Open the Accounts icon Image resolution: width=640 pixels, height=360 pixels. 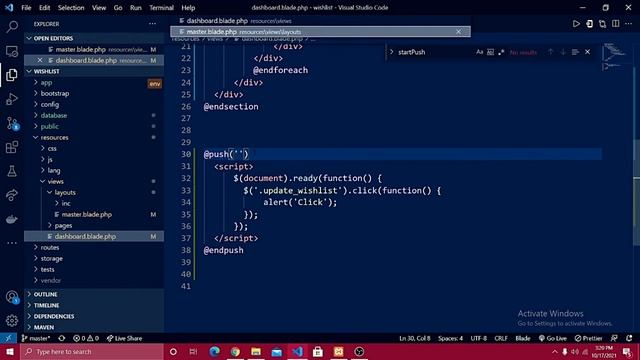tap(12, 297)
